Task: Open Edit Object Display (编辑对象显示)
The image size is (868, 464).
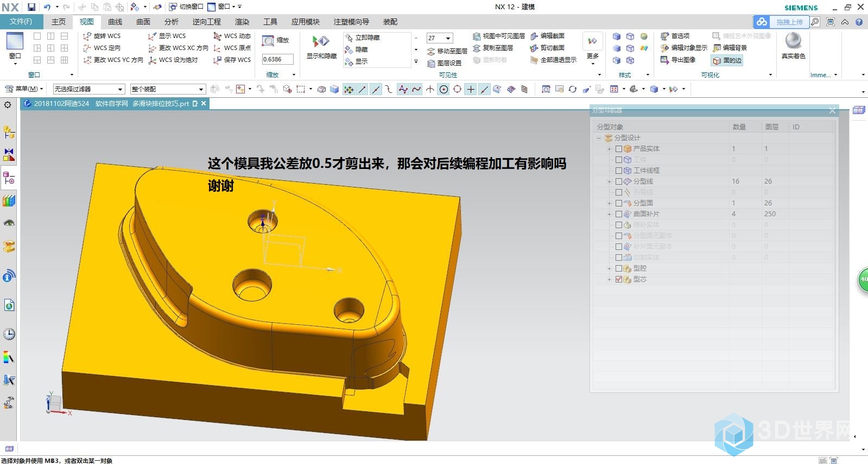Action: pos(684,48)
